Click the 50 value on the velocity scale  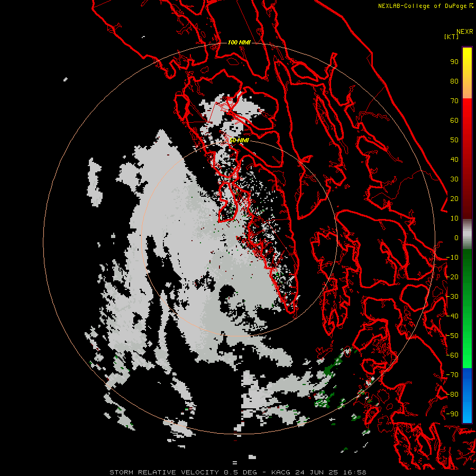point(454,140)
